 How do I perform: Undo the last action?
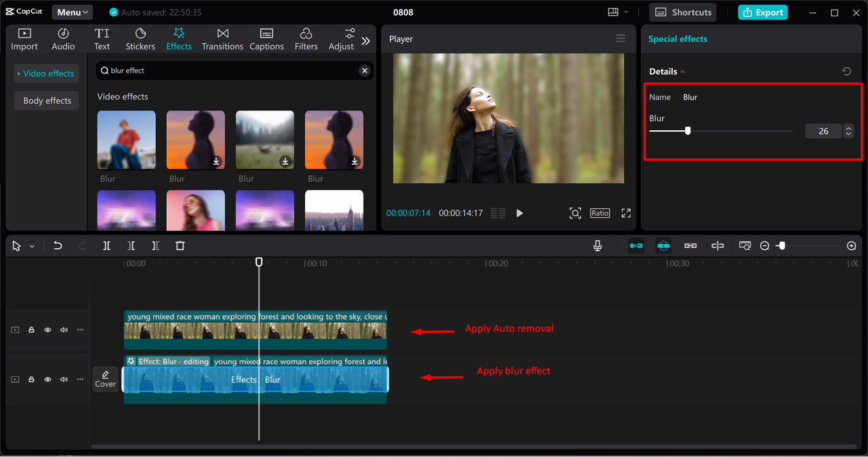(x=58, y=245)
